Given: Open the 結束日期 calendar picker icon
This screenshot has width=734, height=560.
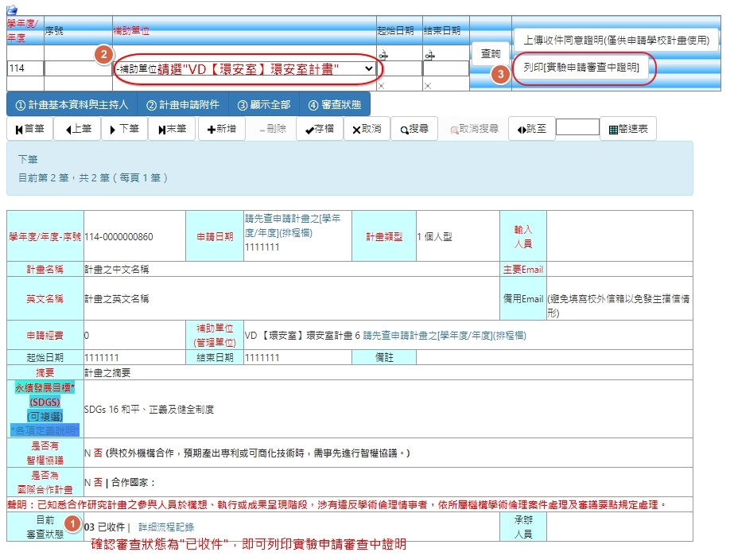Looking at the screenshot, I should (x=429, y=55).
